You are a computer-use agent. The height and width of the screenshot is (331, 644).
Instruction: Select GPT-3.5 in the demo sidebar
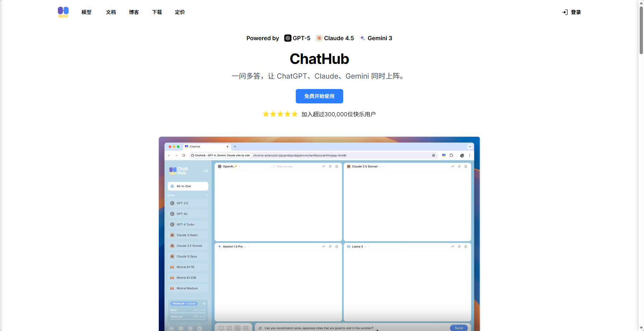point(188,203)
